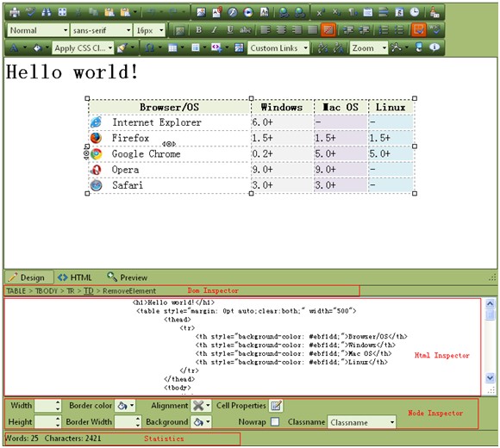Click the Width input field

pos(45,406)
